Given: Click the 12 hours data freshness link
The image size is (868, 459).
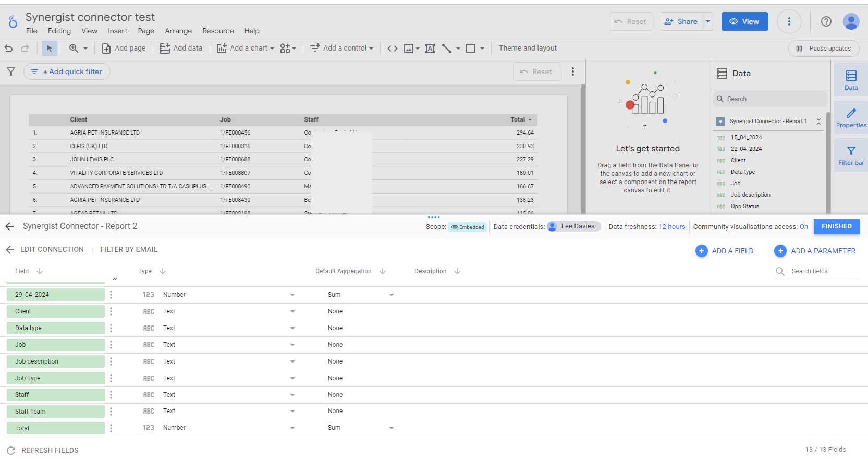Looking at the screenshot, I should (x=672, y=227).
